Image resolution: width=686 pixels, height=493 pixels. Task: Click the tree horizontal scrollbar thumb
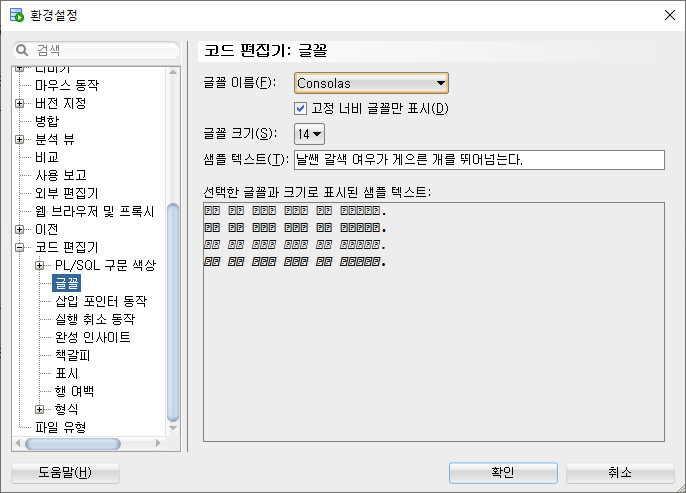click(x=73, y=444)
